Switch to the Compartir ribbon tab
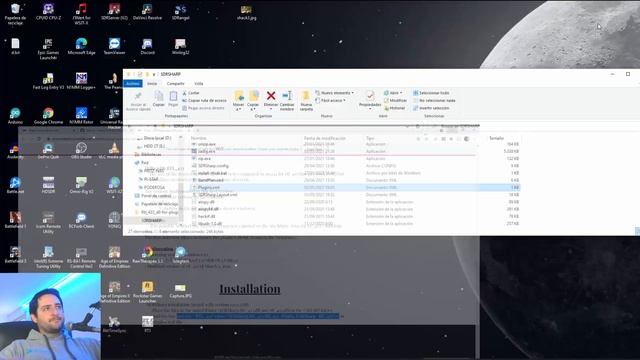The height and width of the screenshot is (360, 640). pyautogui.click(x=176, y=83)
